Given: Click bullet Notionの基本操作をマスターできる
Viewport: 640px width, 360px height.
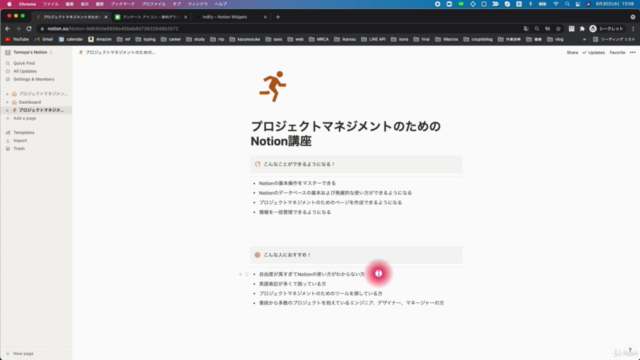Looking at the screenshot, I should (297, 183).
